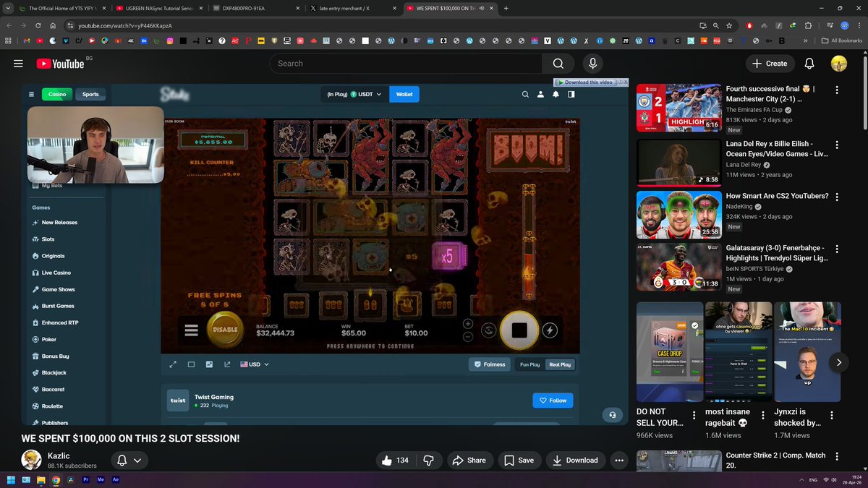Open options for Galatasaray Fenerbahçe highlights video
Screen dimensions: 868x488
(837, 250)
